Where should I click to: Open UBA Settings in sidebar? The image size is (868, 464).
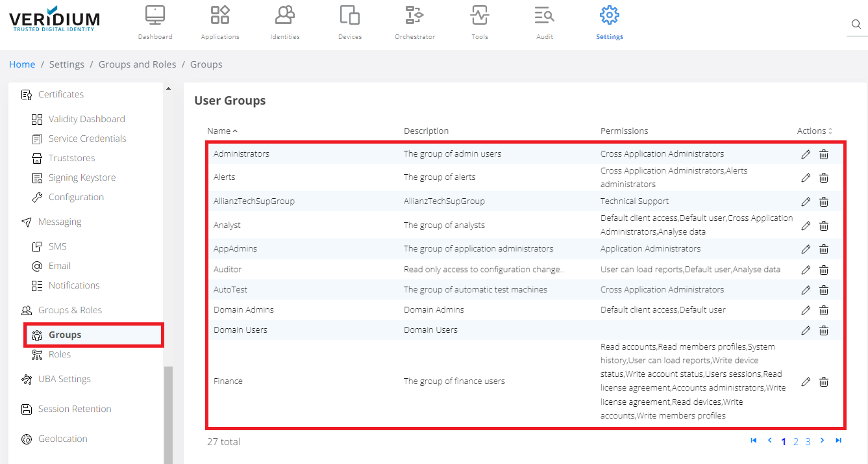tap(64, 379)
